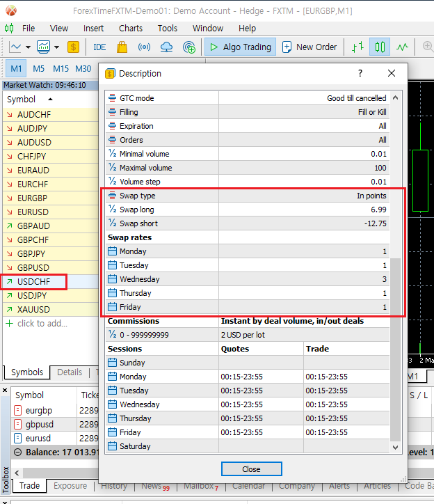Open the Insert menu

click(93, 29)
